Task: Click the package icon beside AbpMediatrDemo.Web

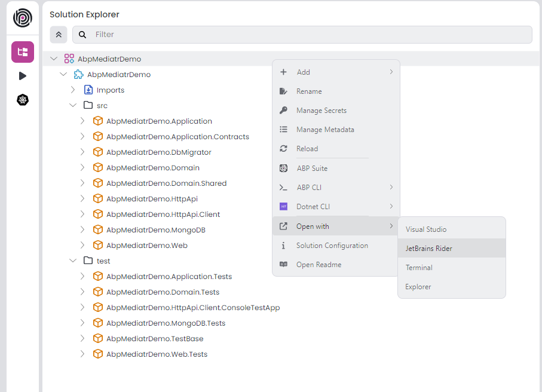Action: click(x=97, y=245)
